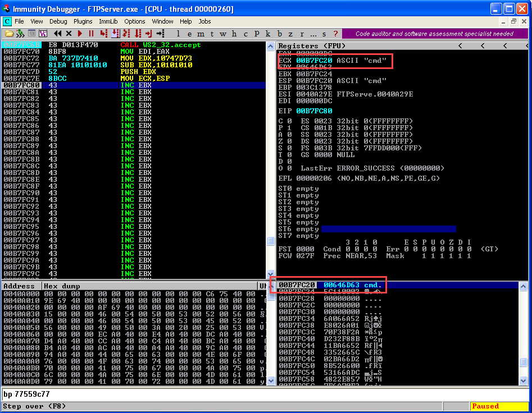Click disassembly pane scroll up arrow
Screen dimensions: 532x413
tap(270, 47)
